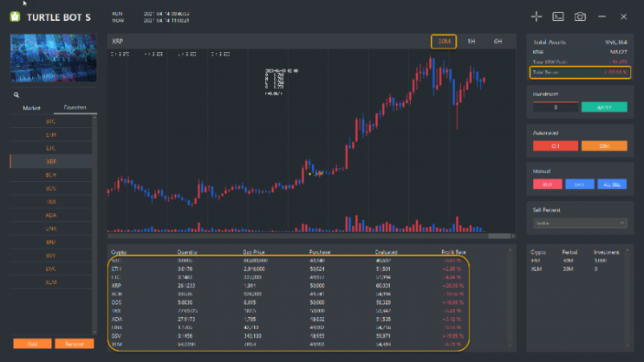Click the holdings table scroll-down arrow
Viewport: 644px width, 362px height.
(511, 346)
